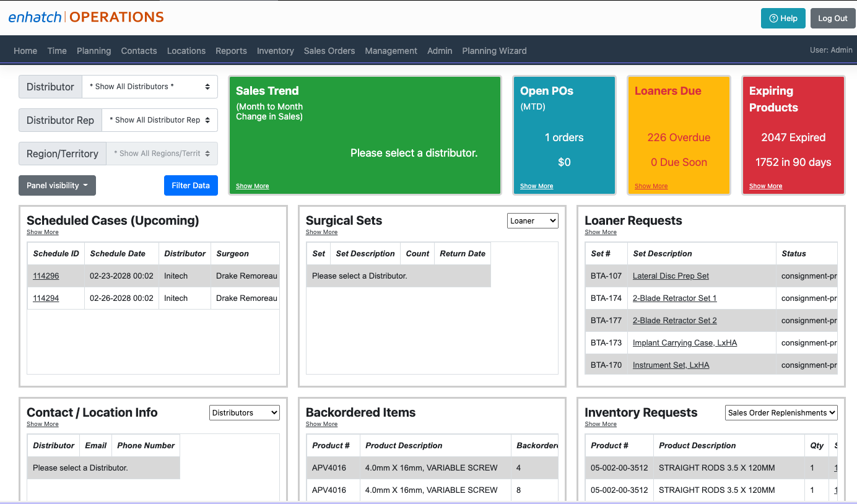Expand the Region/Territory dropdown
Image resolution: width=857 pixels, height=504 pixels.
coord(162,153)
